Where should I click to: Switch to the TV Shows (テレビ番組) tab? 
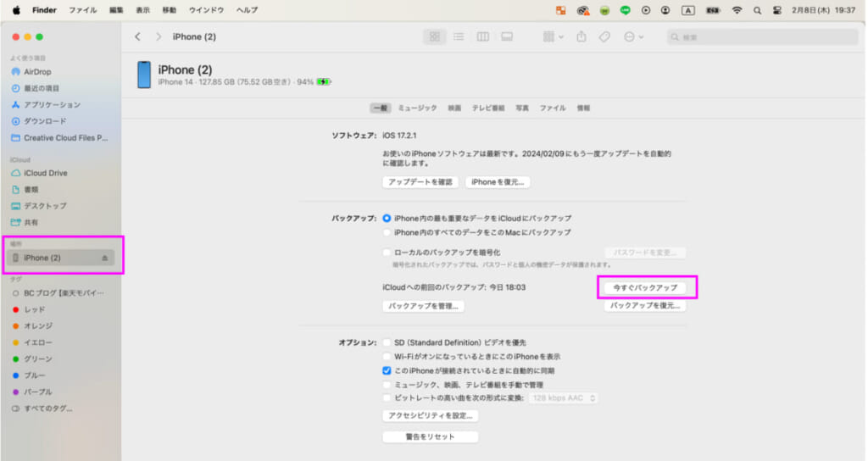(487, 108)
